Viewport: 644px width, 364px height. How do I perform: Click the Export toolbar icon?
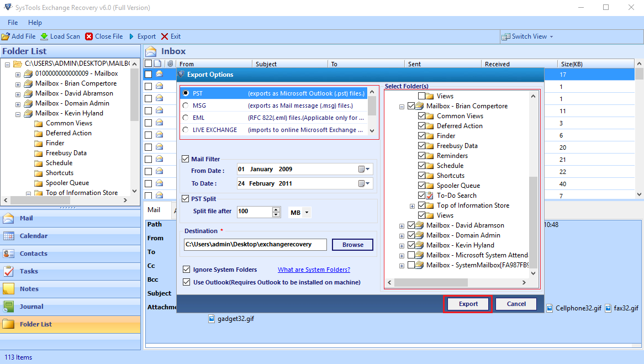click(131, 36)
